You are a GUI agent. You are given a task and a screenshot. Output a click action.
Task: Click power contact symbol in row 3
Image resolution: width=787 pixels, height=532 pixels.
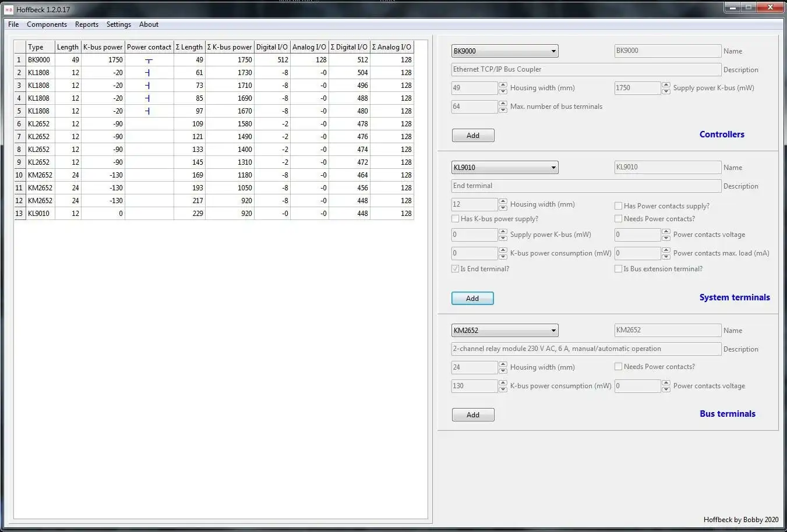pos(148,86)
